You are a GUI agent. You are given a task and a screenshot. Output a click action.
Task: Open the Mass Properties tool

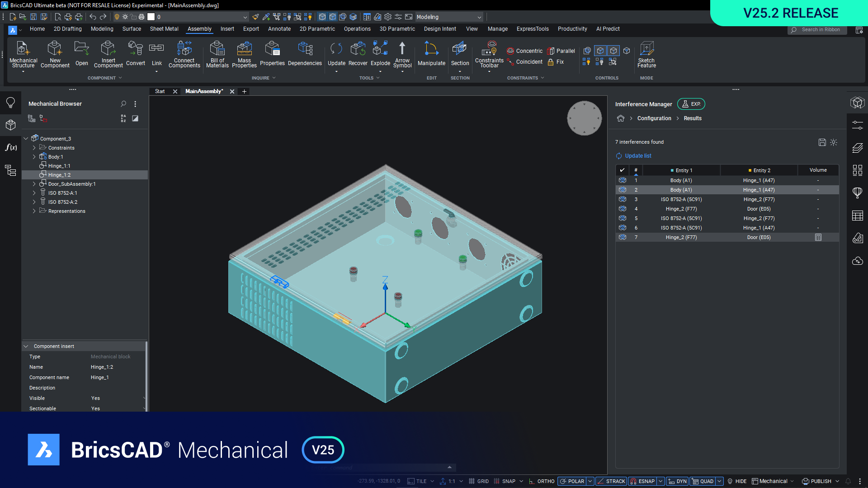pos(244,49)
